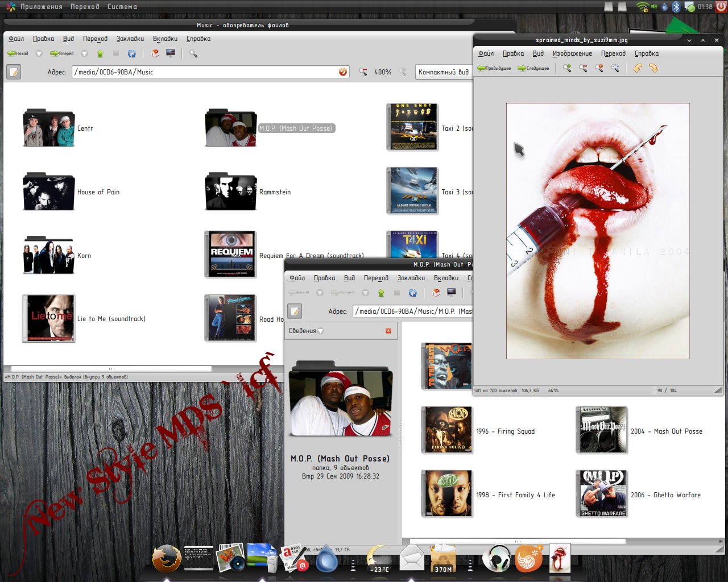
Task: Open the Компактный вид view selector
Action: 444,72
